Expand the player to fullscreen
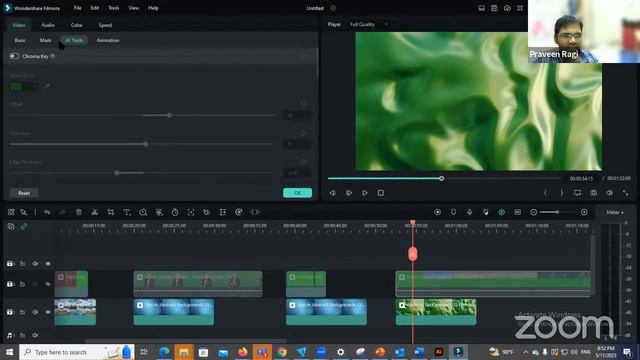640x360 pixels. point(625,193)
